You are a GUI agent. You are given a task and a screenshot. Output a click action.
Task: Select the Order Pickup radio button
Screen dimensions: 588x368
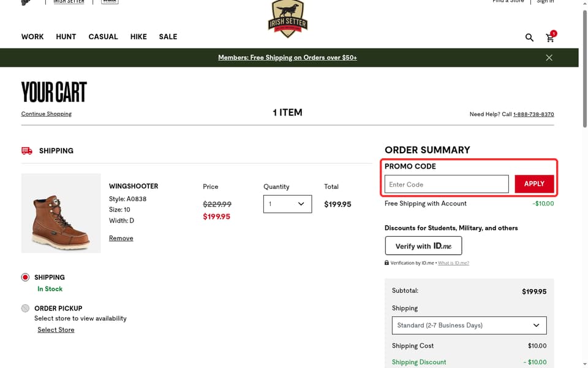click(25, 309)
